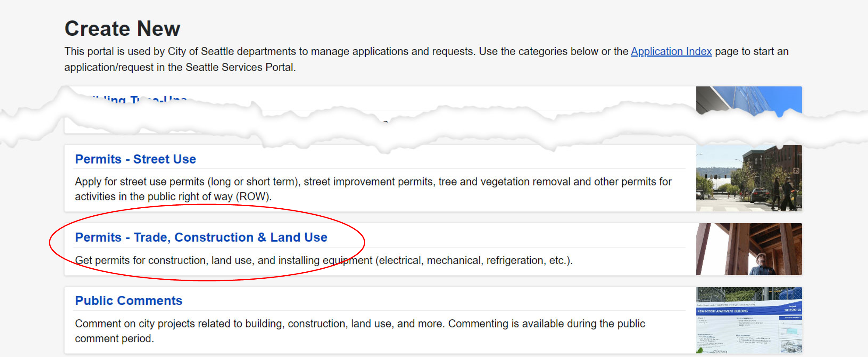Image resolution: width=868 pixels, height=357 pixels.
Task: Open the Application Index link
Action: 671,51
